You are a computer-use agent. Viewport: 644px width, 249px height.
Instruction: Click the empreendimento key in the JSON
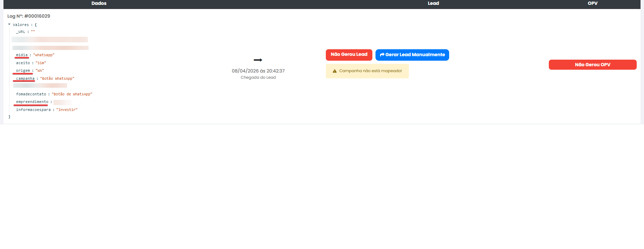click(32, 102)
